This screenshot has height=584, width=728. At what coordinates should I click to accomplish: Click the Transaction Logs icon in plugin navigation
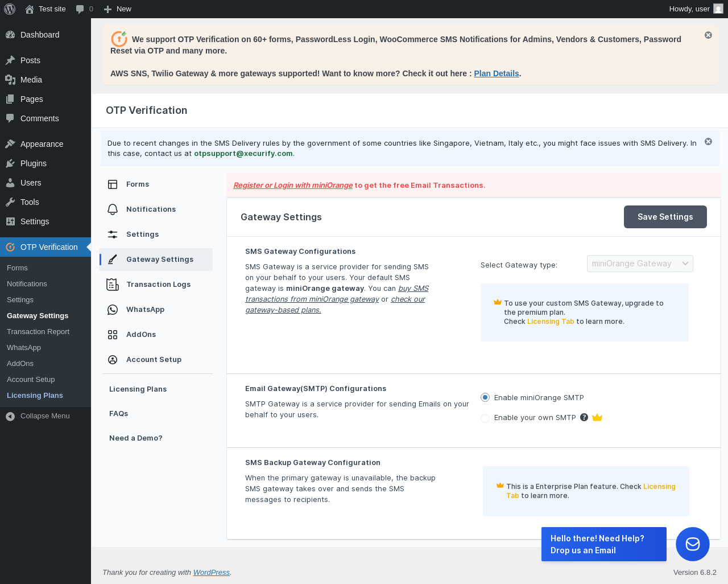(113, 285)
